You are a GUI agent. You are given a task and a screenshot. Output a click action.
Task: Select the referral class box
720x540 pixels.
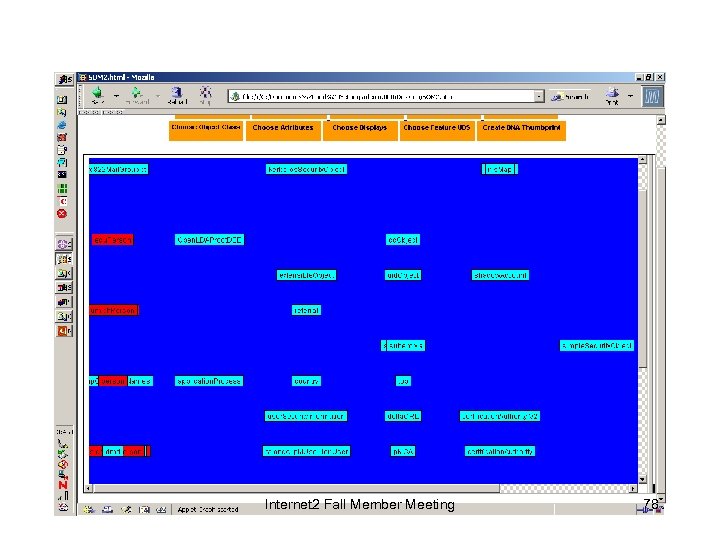(306, 310)
